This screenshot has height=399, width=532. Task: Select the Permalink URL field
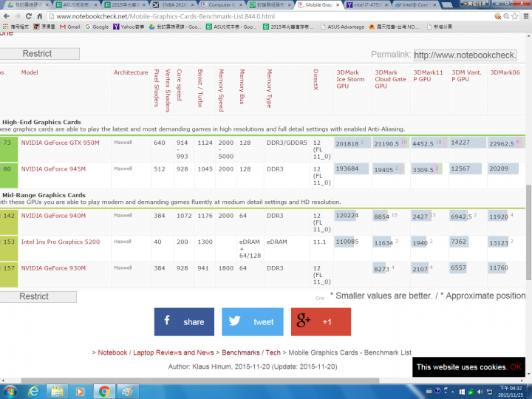coord(465,55)
